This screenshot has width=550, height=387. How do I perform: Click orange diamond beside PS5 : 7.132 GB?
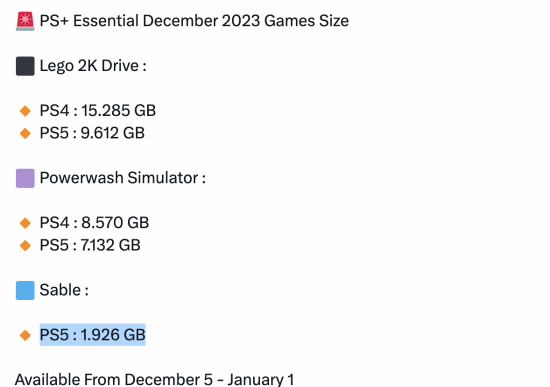tap(25, 246)
